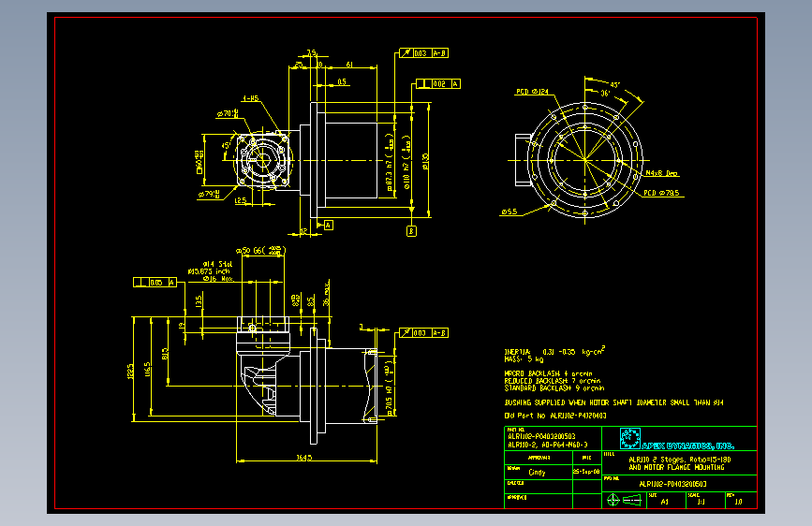Select the 'STANDARD BACKLASH' note line
Image resolution: width=812 pixels, height=526 pixels.
tap(554, 387)
